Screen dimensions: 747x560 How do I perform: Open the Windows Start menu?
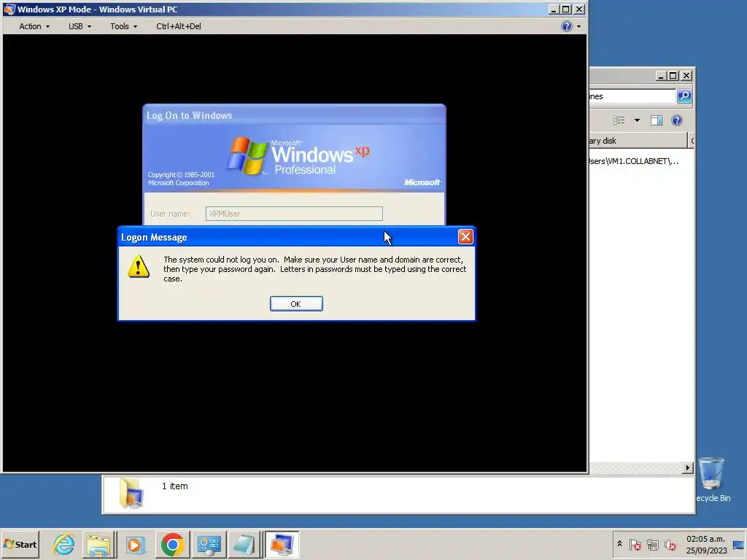pyautogui.click(x=20, y=544)
